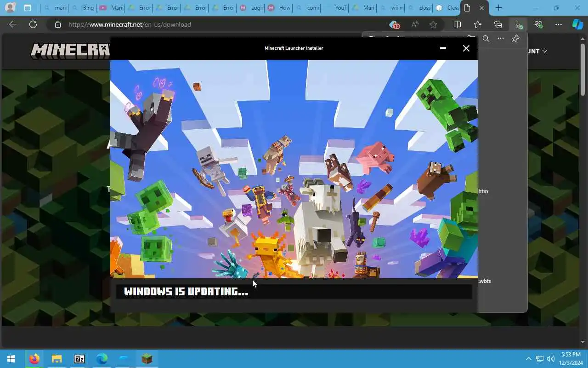Switch to the 'mari' search tab

click(x=54, y=8)
